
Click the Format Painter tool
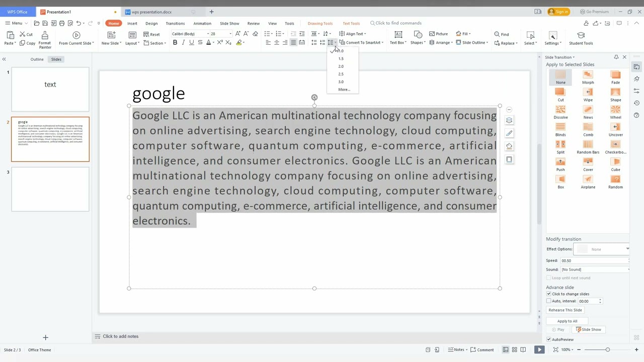pos(45,39)
